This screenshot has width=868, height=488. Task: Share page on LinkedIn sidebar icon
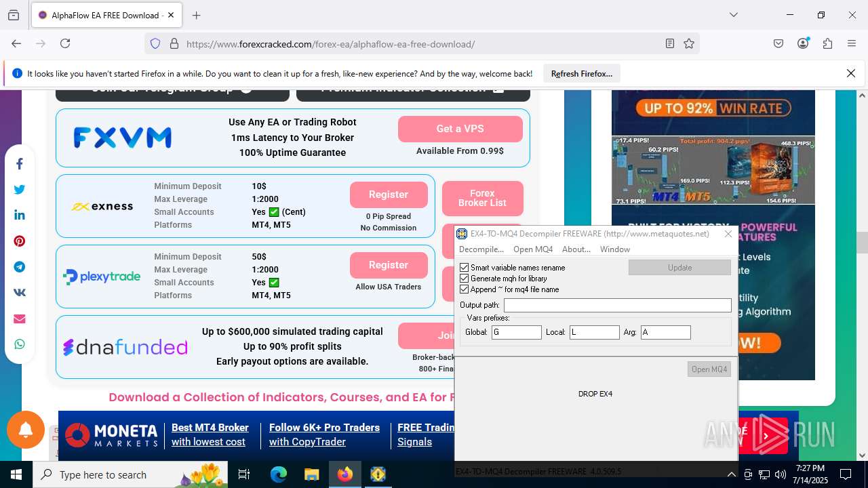[x=19, y=216]
